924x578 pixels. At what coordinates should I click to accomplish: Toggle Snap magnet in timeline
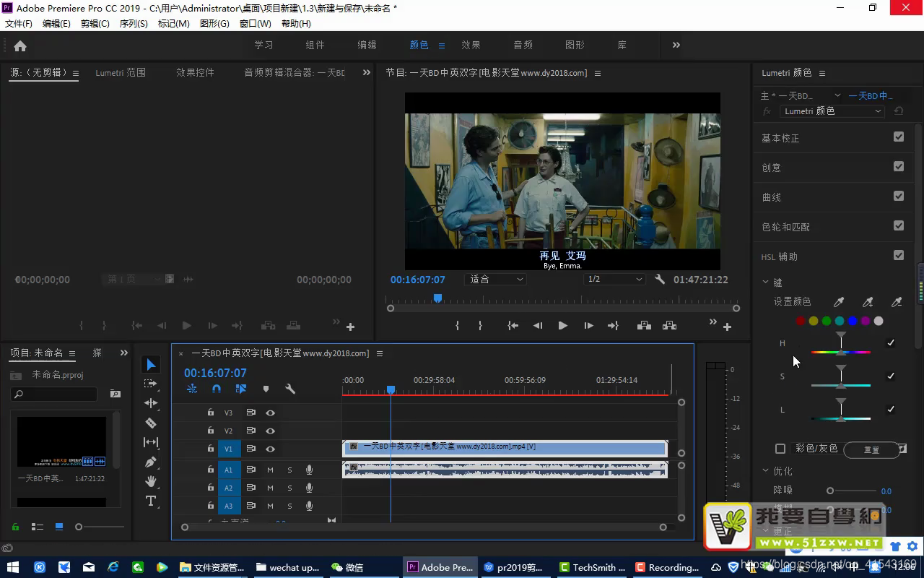(217, 389)
